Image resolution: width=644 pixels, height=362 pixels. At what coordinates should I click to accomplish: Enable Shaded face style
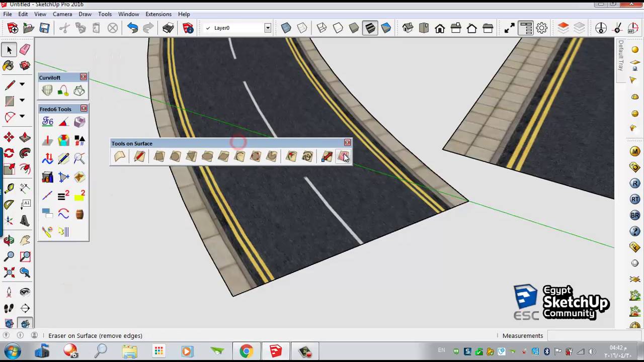(354, 28)
